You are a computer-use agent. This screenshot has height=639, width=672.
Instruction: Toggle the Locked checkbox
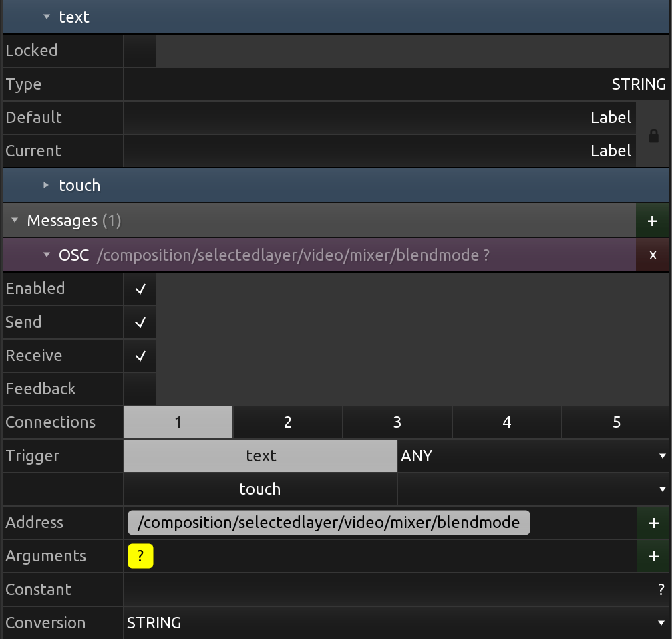coord(140,51)
